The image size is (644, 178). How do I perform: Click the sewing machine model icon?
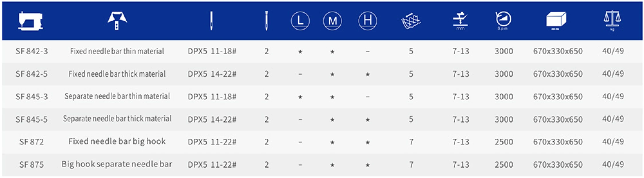pyautogui.click(x=31, y=21)
